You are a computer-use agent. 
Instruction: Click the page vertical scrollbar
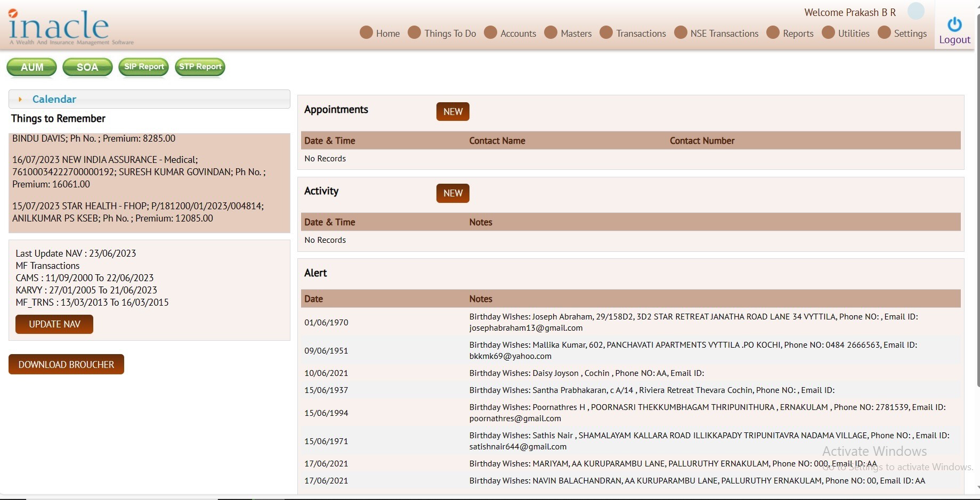[x=977, y=213]
